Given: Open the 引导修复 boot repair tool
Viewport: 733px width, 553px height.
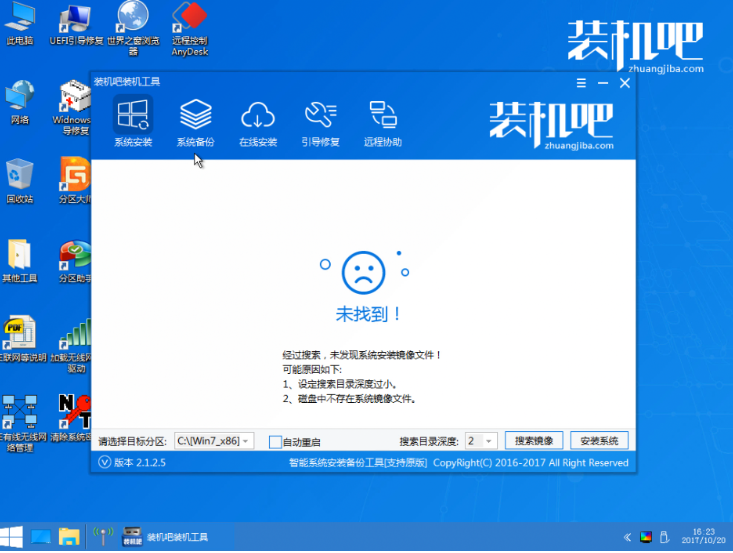Looking at the screenshot, I should pos(320,123).
